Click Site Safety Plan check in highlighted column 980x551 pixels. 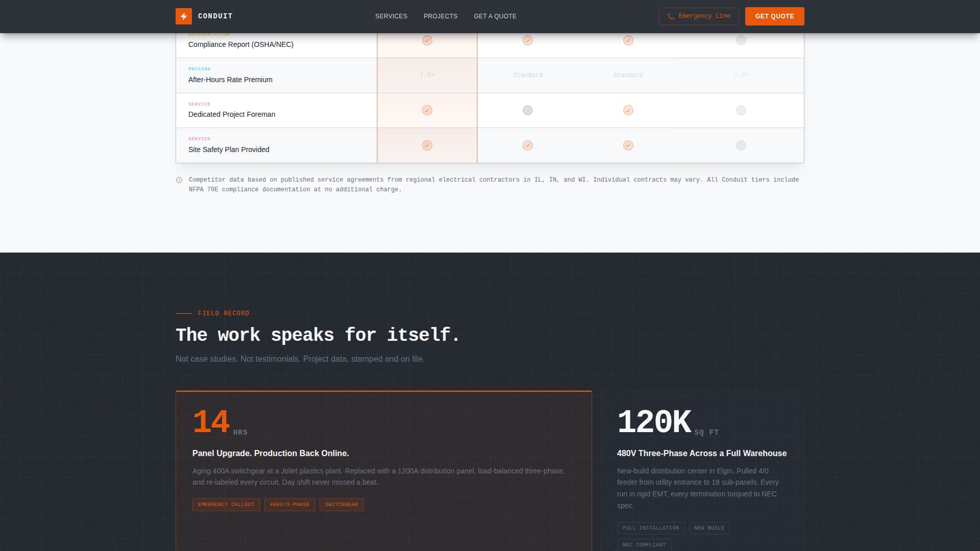click(x=427, y=145)
